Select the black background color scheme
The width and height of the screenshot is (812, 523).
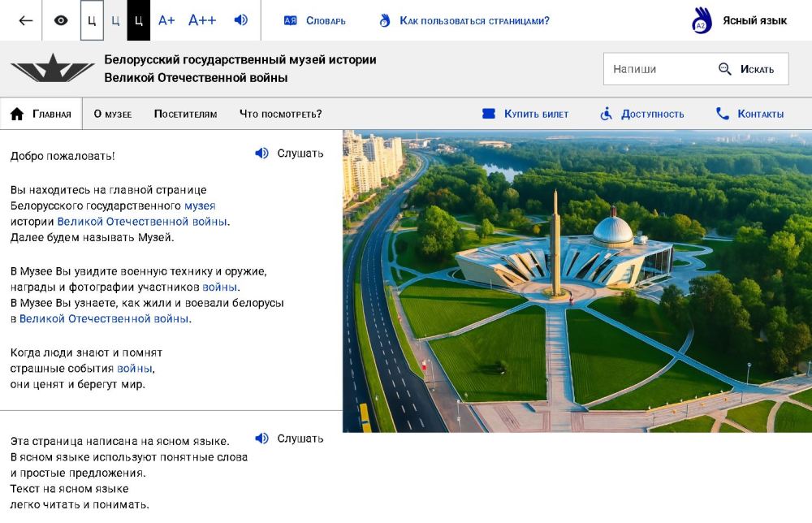click(x=138, y=20)
